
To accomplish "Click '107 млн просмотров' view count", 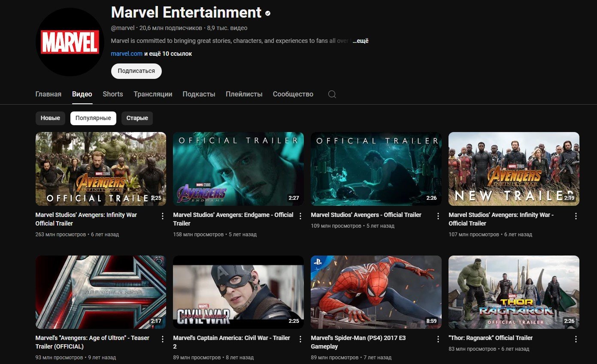I will (x=474, y=235).
